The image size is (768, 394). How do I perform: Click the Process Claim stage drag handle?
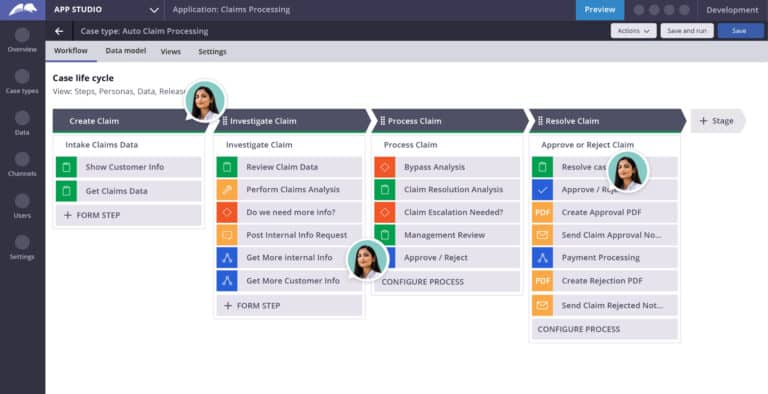point(383,121)
